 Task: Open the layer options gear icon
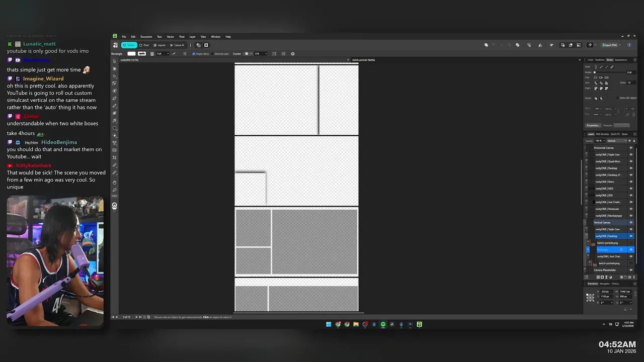629,141
